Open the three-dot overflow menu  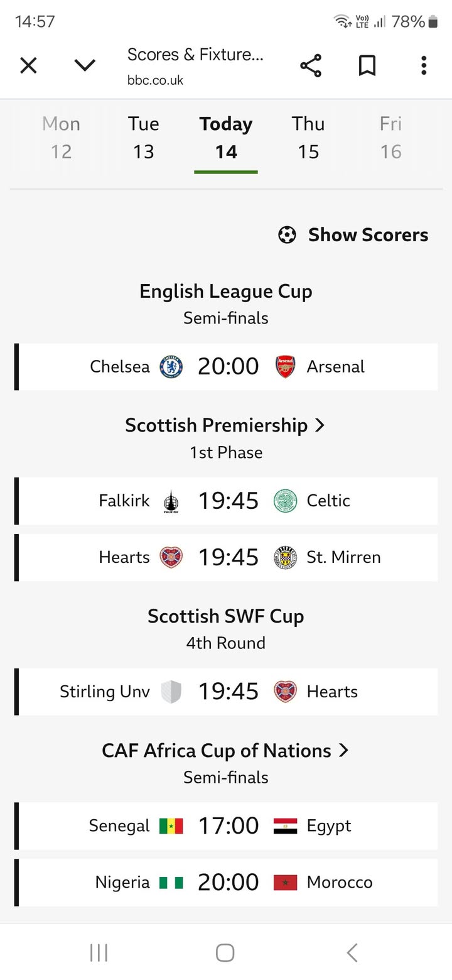(x=424, y=65)
